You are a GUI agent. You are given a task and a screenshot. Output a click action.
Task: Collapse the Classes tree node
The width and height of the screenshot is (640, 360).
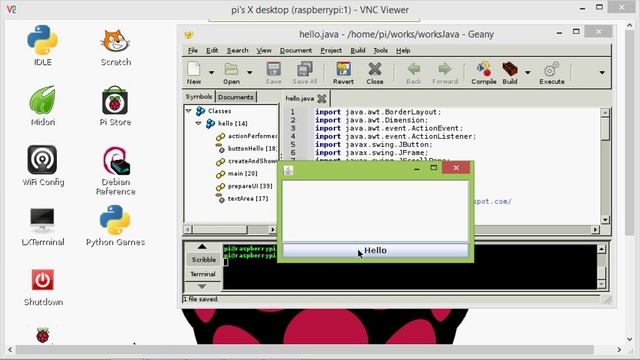coord(189,111)
